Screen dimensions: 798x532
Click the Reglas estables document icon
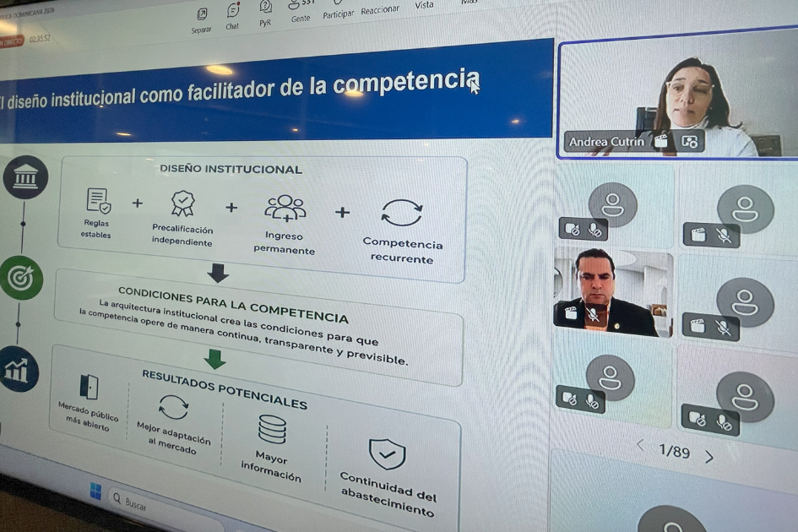click(98, 201)
